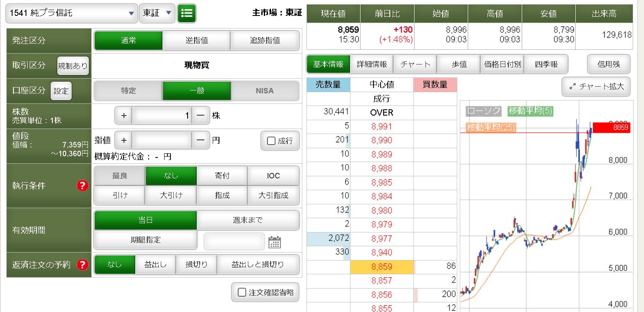Open the 東証 market dropdown
Image resolution: width=644 pixels, height=312 pixels.
point(157,13)
